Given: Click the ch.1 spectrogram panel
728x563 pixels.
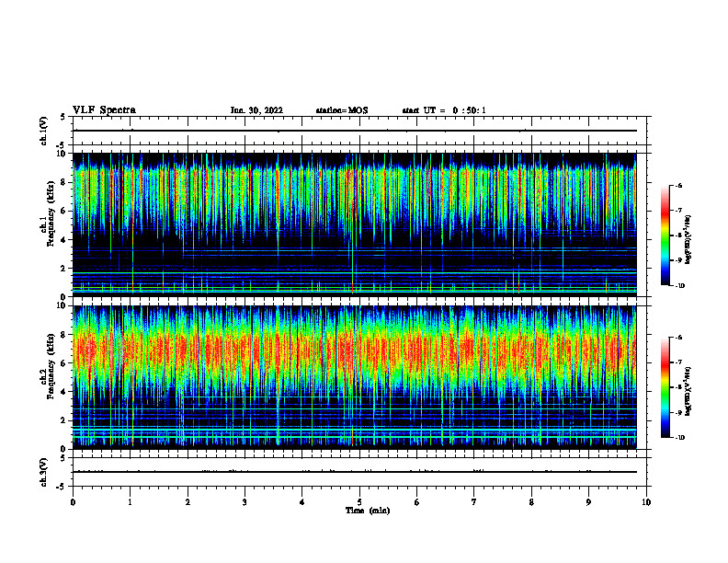Looking at the screenshot, I should tap(354, 224).
